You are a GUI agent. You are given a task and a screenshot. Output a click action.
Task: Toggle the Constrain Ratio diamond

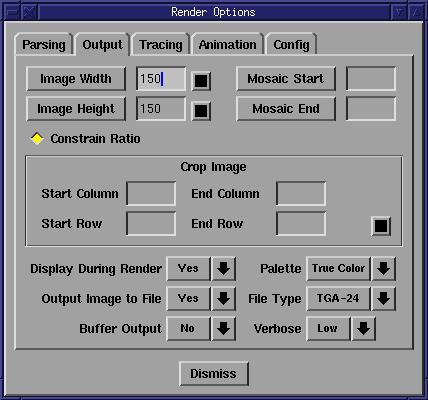[x=37, y=138]
